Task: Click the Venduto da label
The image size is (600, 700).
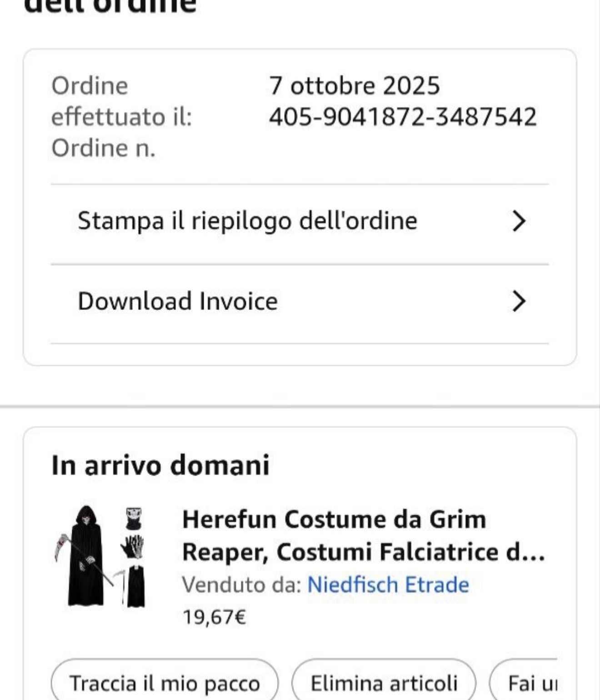Action: click(x=241, y=585)
